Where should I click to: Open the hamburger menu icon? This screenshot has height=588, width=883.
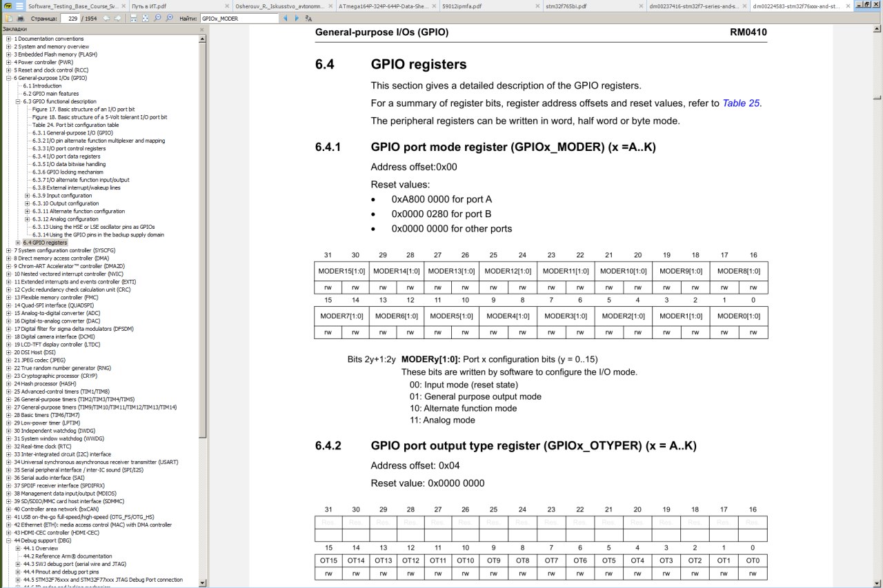[20, 6]
